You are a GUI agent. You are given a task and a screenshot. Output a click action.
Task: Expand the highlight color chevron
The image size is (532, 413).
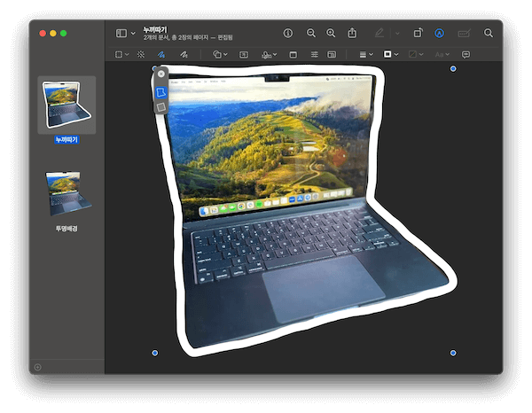pyautogui.click(x=397, y=33)
